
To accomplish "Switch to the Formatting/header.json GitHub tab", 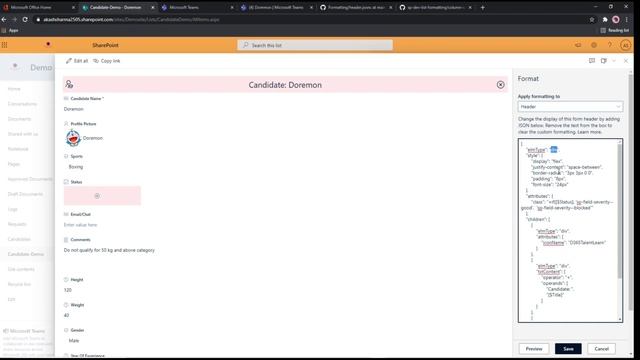I will pyautogui.click(x=356, y=7).
